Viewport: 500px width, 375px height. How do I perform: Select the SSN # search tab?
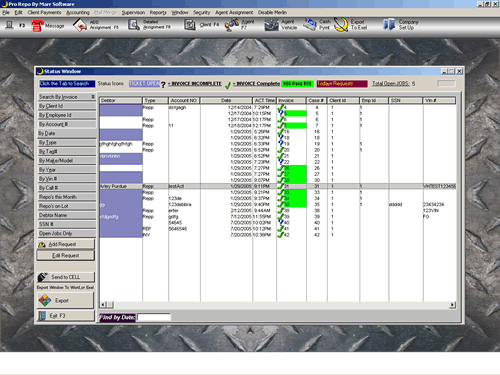[67, 224]
